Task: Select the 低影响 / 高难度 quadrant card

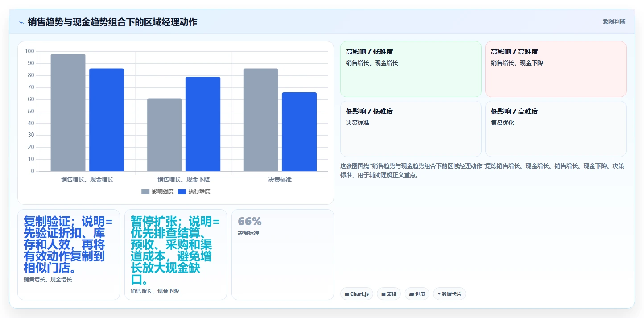Action: (x=556, y=129)
